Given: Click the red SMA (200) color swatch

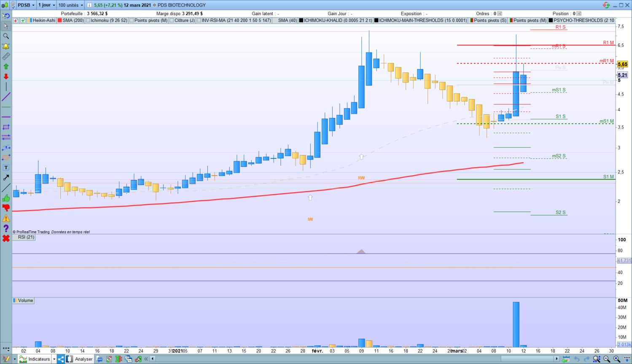Looking at the screenshot, I should [x=59, y=20].
